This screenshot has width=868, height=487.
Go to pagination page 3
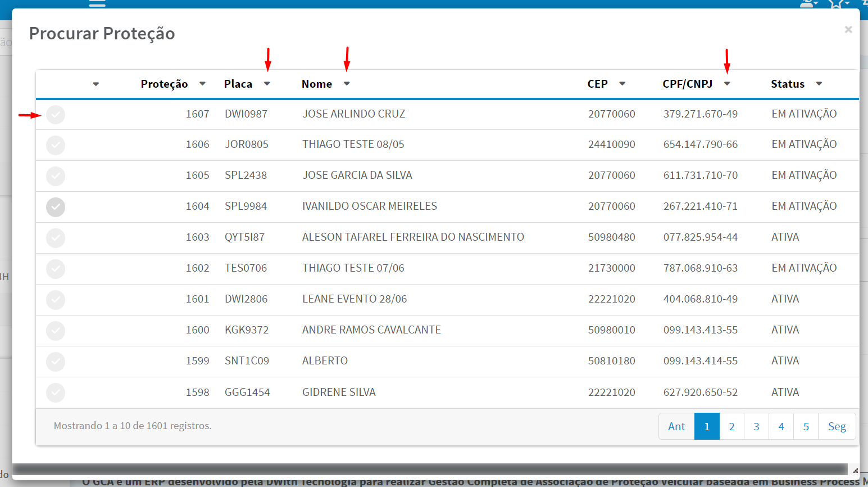tap(756, 426)
